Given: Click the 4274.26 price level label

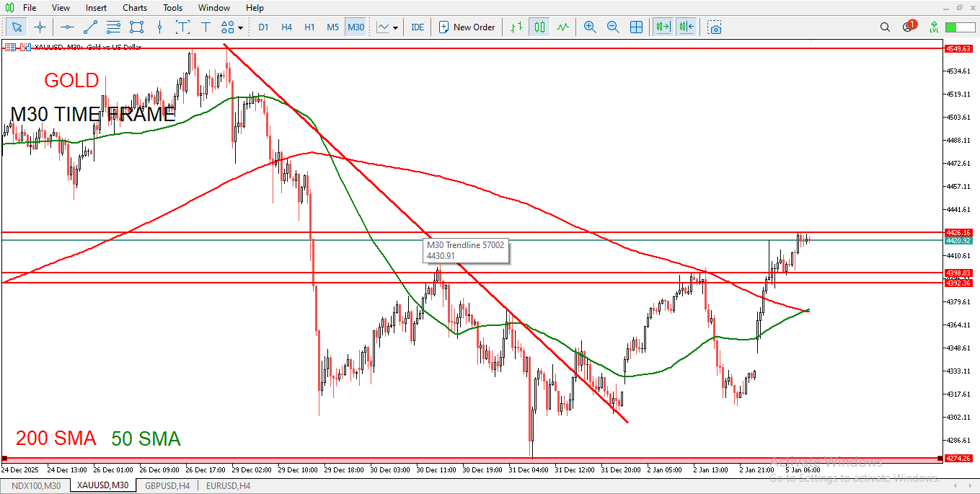Looking at the screenshot, I should pyautogui.click(x=959, y=458).
